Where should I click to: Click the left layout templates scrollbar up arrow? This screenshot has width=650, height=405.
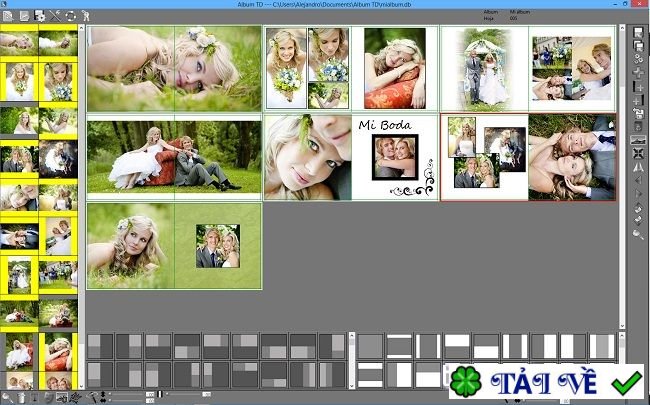tap(352, 336)
